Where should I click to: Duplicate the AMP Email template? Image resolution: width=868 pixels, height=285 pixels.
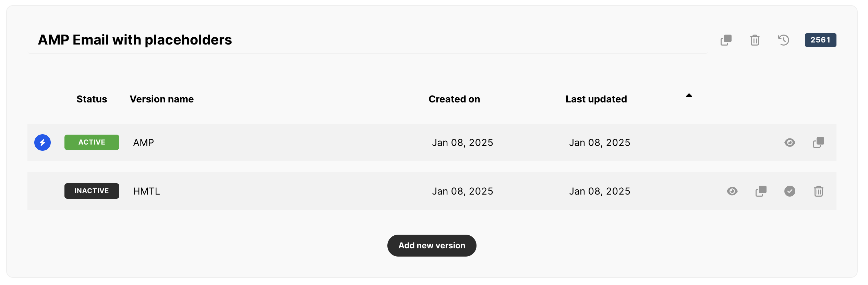coord(726,40)
